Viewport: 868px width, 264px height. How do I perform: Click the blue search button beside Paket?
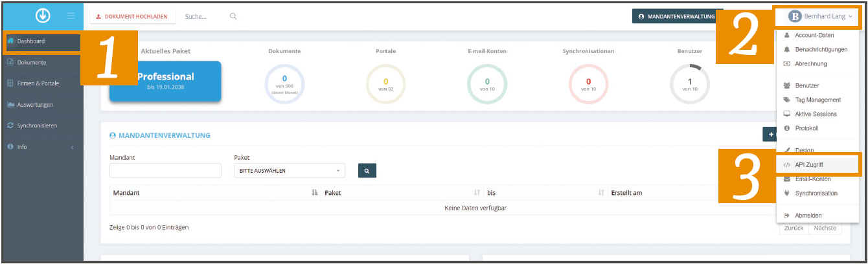click(367, 171)
